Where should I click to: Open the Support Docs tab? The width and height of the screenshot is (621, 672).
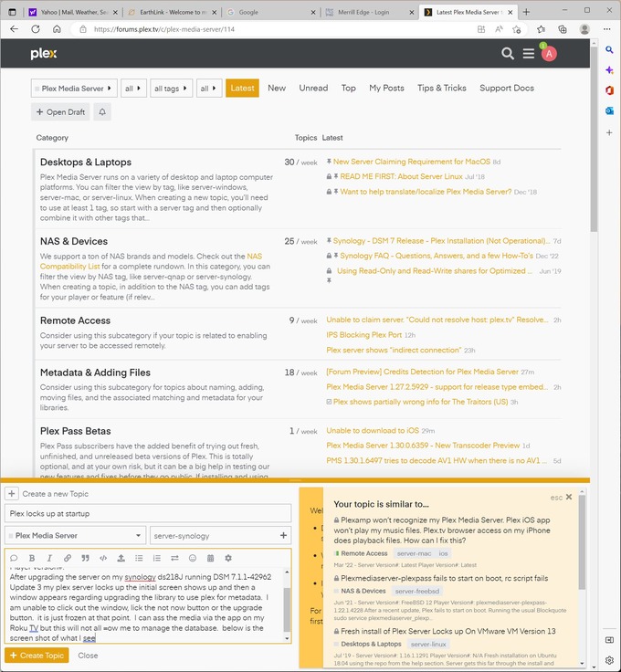tap(507, 88)
